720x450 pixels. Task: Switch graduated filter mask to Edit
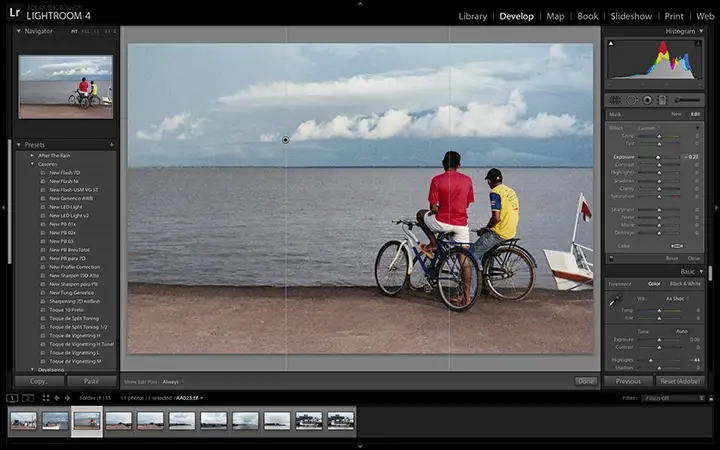(695, 114)
